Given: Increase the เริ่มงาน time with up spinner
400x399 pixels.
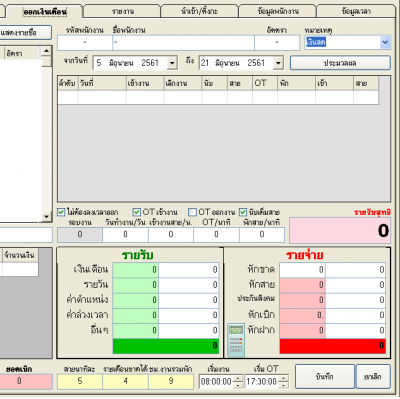Looking at the screenshot, I should click(x=238, y=378).
